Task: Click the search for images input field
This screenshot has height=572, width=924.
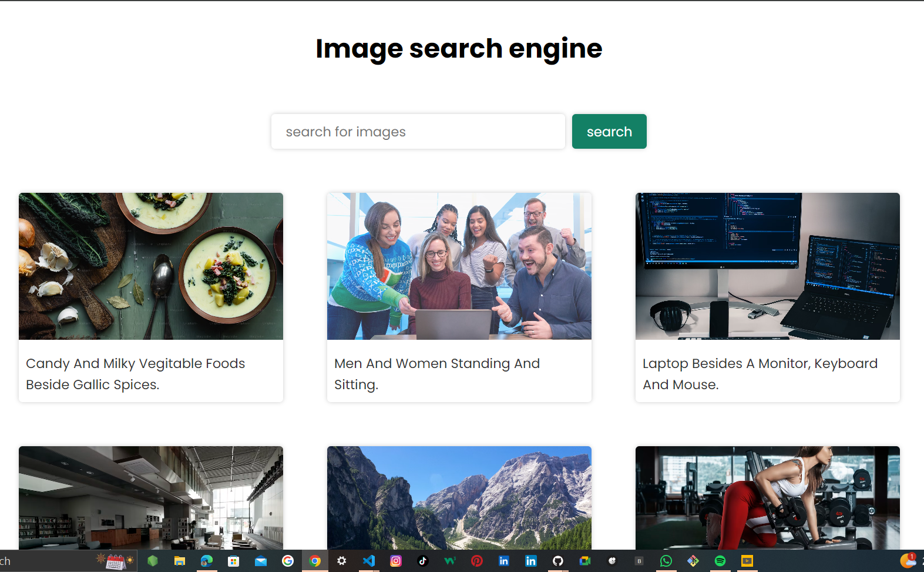Action: point(418,132)
